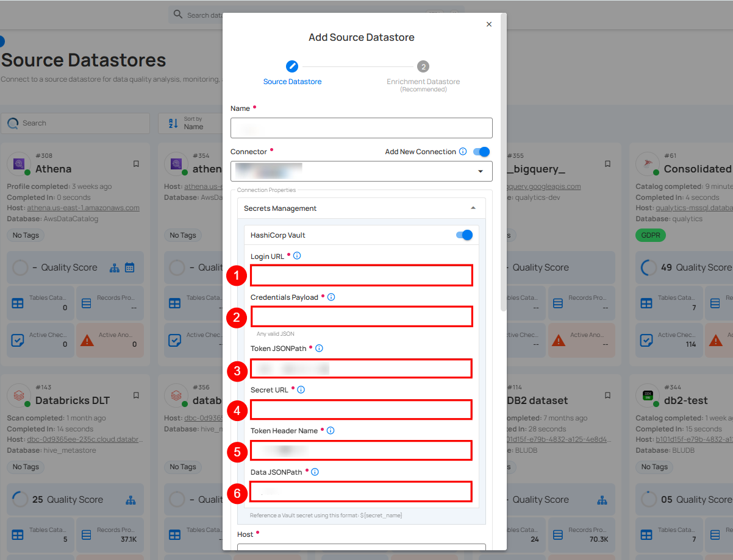The image size is (733, 560).
Task: Click the Add New Connection info icon
Action: [463, 152]
